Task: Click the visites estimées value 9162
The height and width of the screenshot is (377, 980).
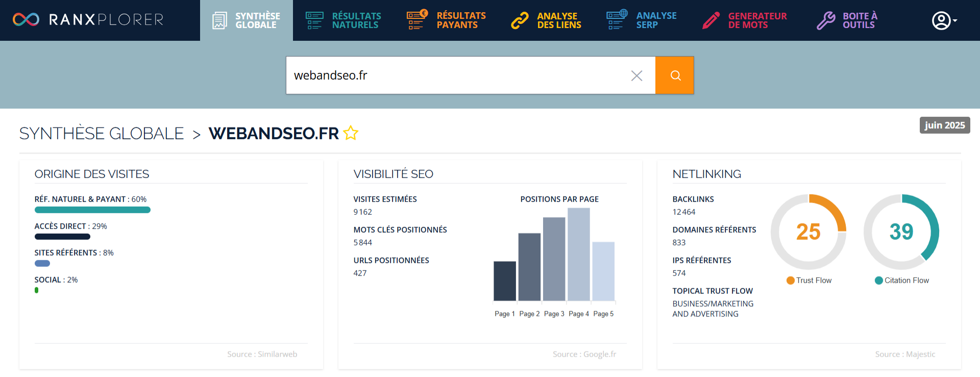Action: 363,212
